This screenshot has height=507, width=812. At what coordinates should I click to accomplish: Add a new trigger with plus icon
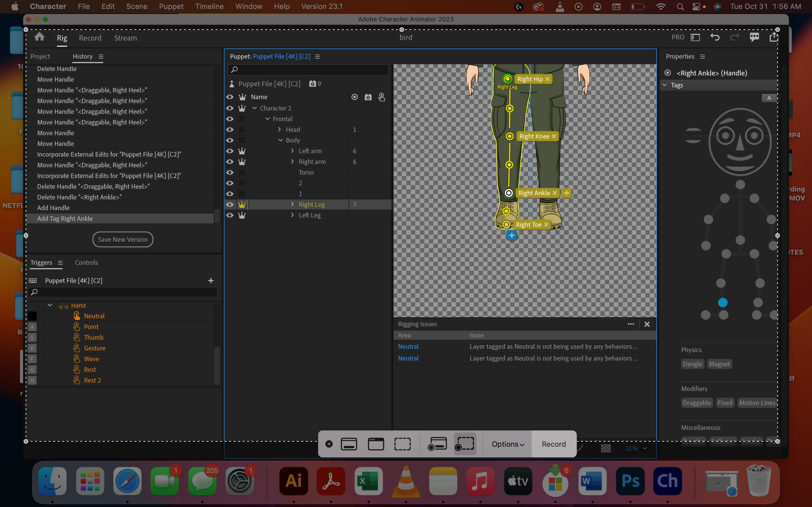211,281
